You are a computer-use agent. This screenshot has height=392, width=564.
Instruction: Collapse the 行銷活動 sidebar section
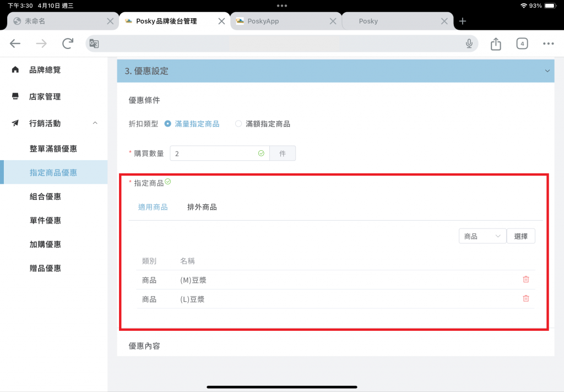[x=95, y=123]
